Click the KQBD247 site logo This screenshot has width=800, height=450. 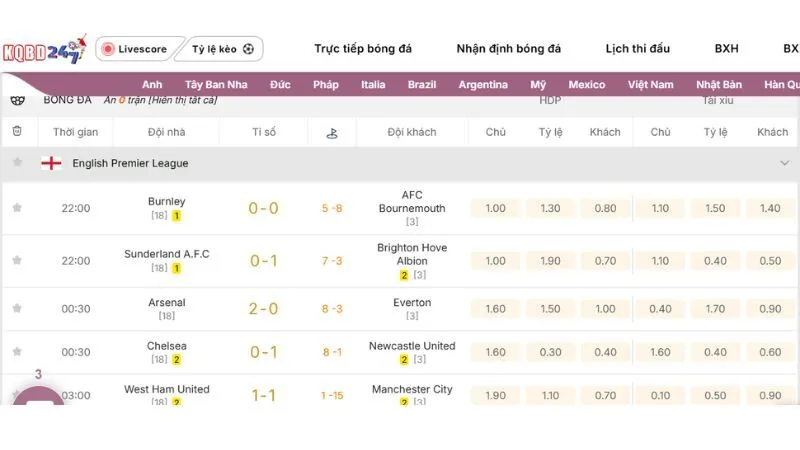(x=44, y=49)
